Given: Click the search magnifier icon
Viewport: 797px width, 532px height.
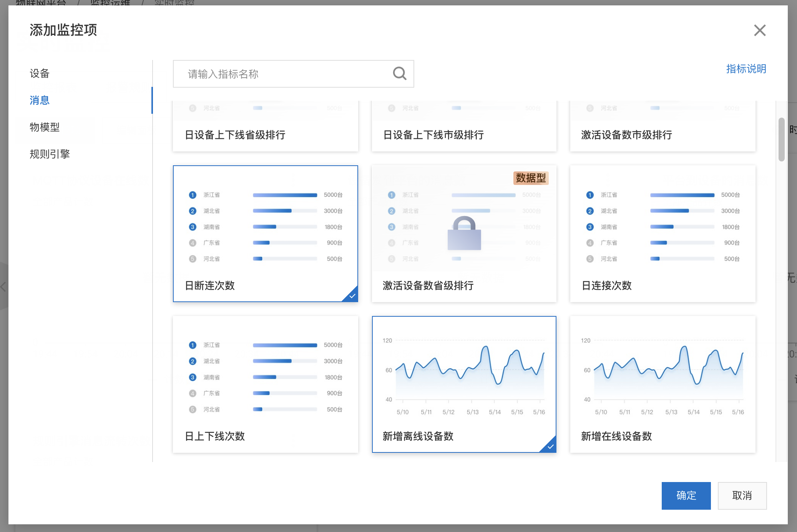Looking at the screenshot, I should tap(400, 73).
